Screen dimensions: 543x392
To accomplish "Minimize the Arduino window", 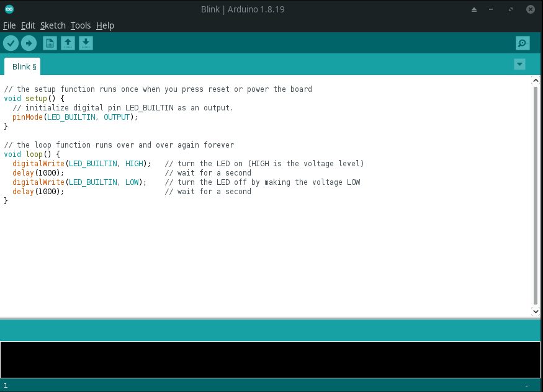I will pyautogui.click(x=491, y=10).
